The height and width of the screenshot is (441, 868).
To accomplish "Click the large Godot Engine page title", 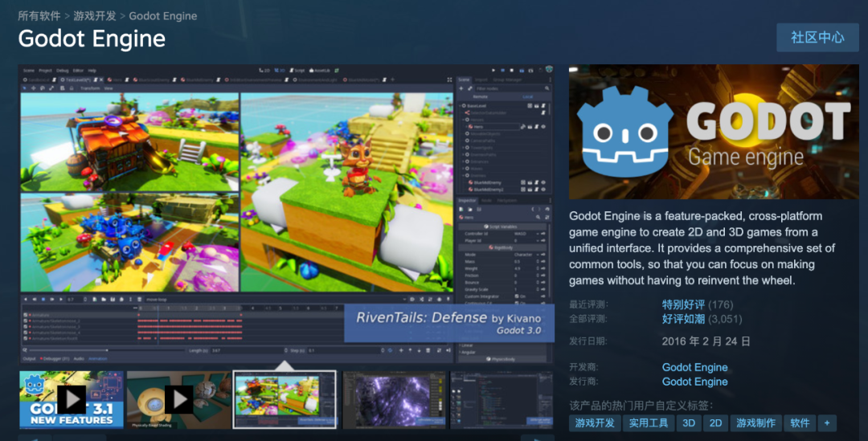I will (x=92, y=39).
